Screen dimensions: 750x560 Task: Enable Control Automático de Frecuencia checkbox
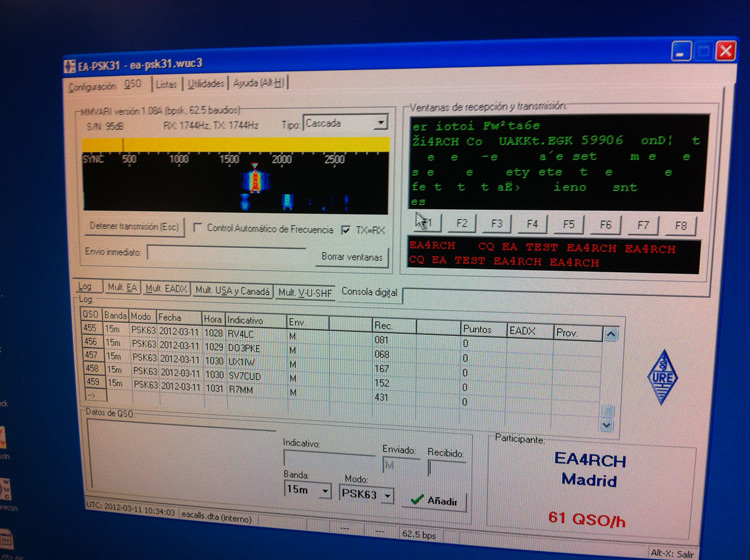[x=197, y=228]
